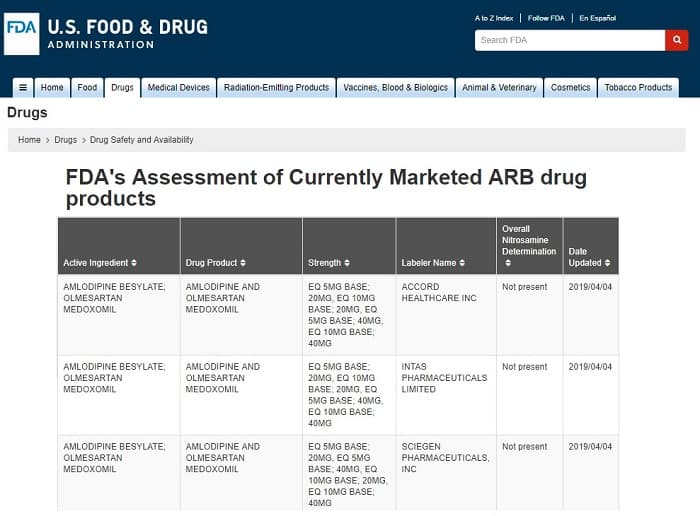Sort by Overall Nitrosamine Determination arrows
This screenshot has width=700, height=516.
508,263
